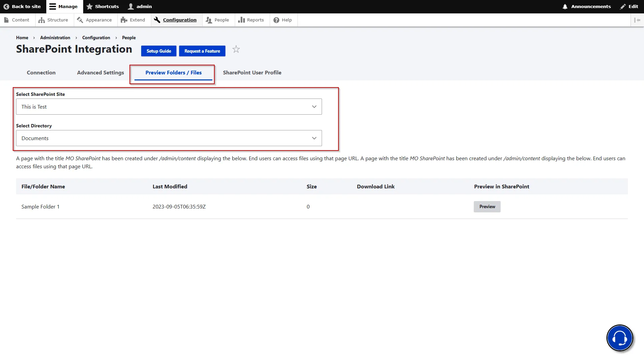Go to Configuration breadcrumb

tap(96, 38)
